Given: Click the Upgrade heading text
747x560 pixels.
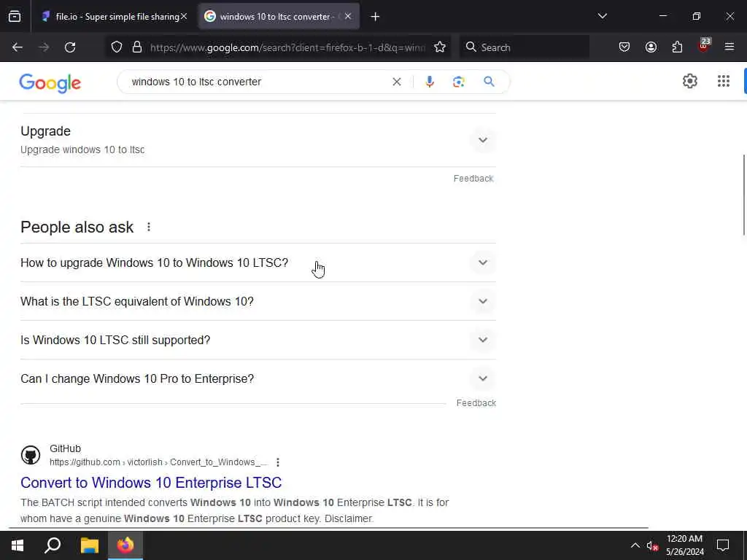Looking at the screenshot, I should click(x=46, y=131).
